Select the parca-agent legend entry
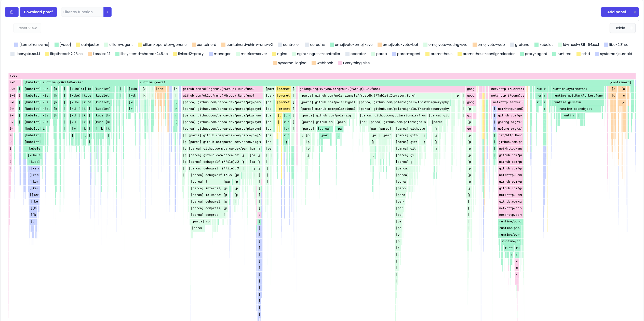Viewport: 644px width, 321px height. point(406,54)
